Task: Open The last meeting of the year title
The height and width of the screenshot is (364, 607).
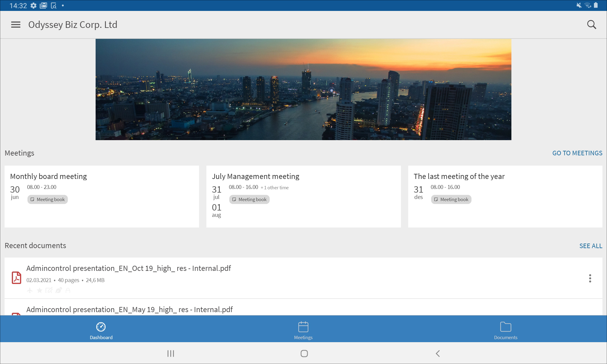Action: (x=459, y=176)
